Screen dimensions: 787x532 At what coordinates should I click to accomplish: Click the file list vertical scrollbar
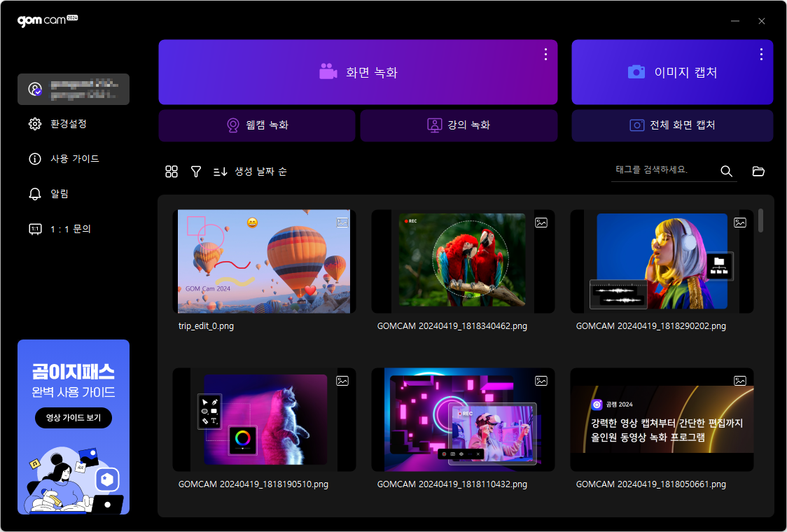[761, 220]
